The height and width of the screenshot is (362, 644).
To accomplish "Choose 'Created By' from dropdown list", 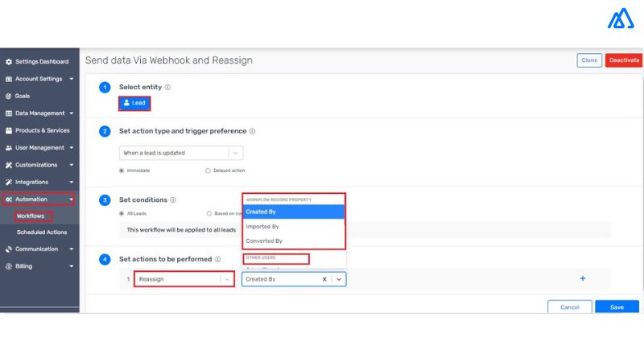I will tap(293, 212).
